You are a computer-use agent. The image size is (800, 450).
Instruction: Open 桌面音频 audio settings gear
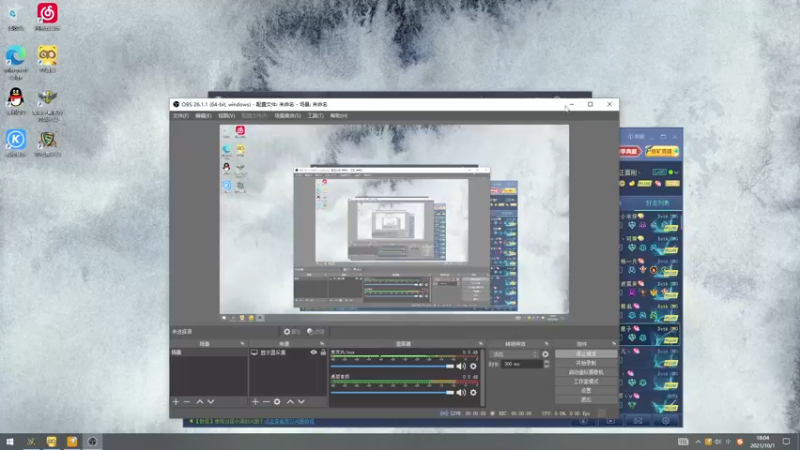(473, 392)
